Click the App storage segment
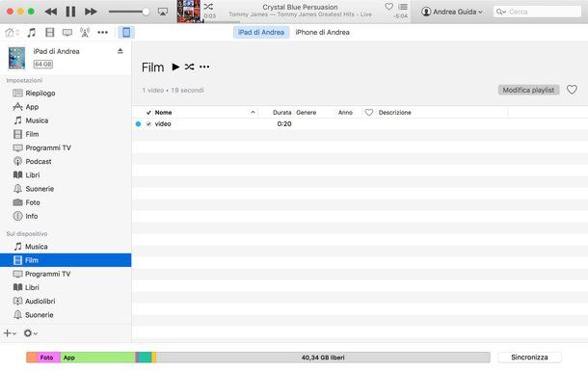 click(x=98, y=358)
